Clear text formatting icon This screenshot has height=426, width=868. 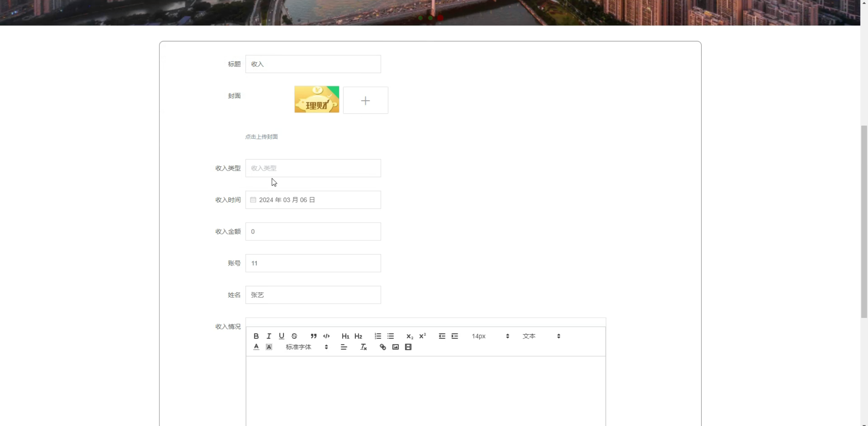tap(363, 347)
